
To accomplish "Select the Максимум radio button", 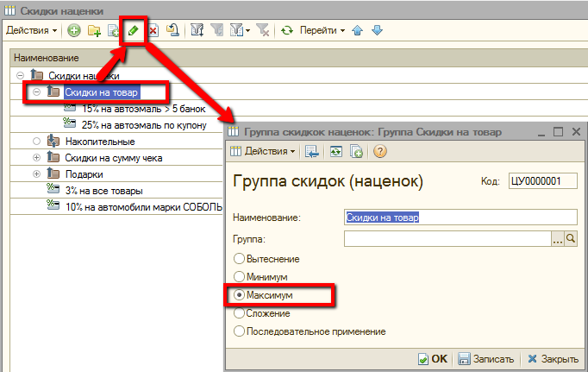I will 240,295.
